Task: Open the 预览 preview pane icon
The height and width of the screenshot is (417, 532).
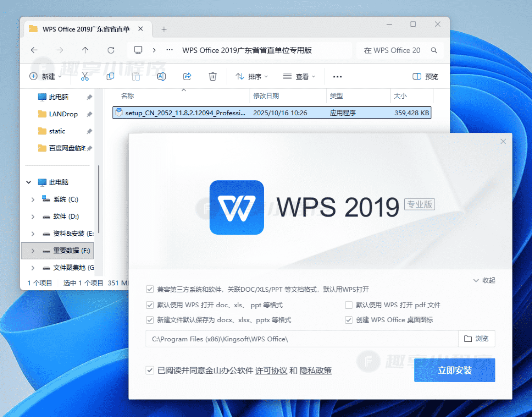Action: click(x=425, y=76)
